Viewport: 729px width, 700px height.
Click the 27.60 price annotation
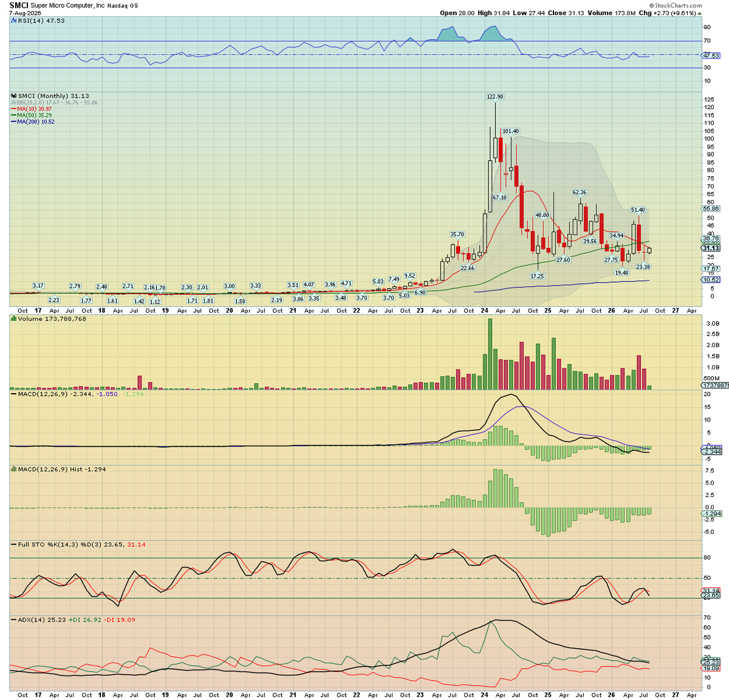coord(564,260)
